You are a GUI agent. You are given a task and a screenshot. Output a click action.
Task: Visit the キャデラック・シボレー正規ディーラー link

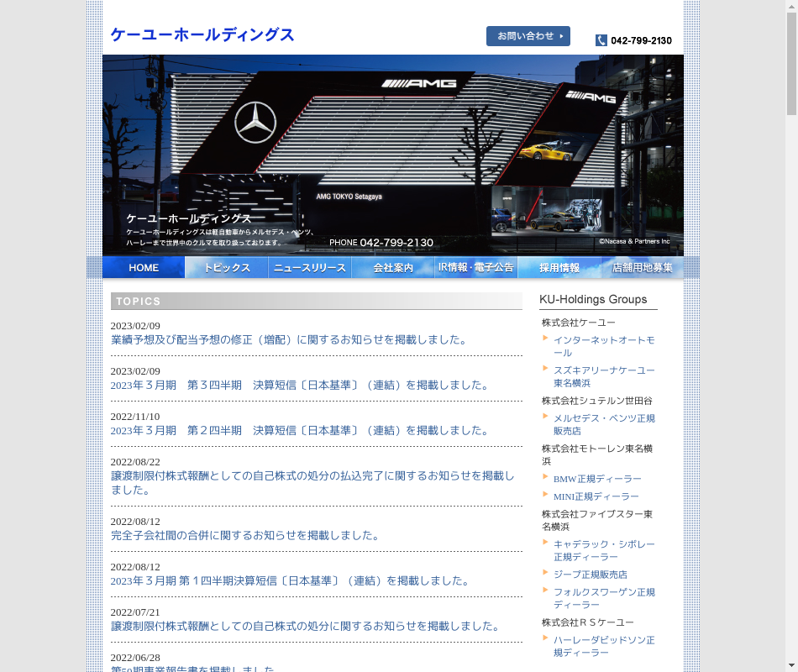pyautogui.click(x=604, y=550)
